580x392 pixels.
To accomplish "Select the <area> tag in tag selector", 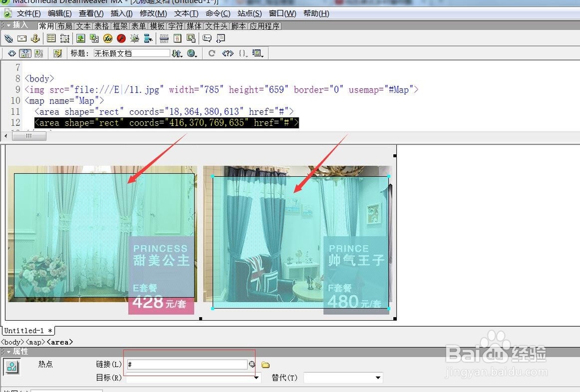I will click(60, 342).
